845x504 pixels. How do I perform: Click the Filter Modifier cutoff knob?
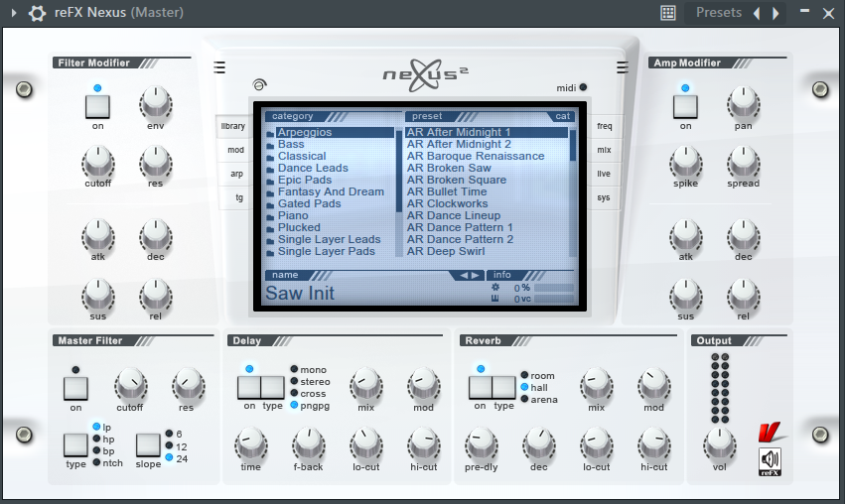coord(98,161)
